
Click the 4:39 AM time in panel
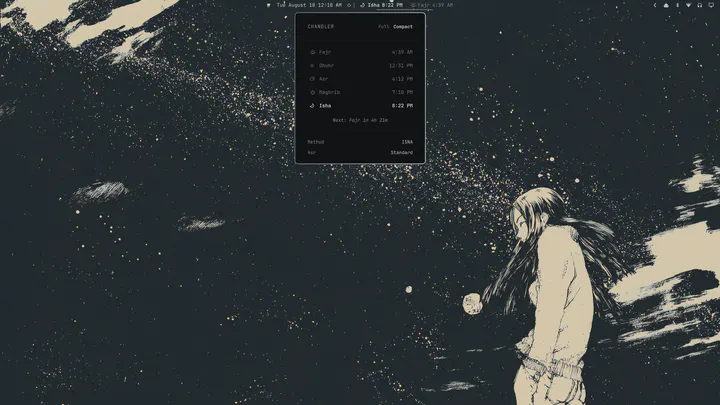pos(402,52)
